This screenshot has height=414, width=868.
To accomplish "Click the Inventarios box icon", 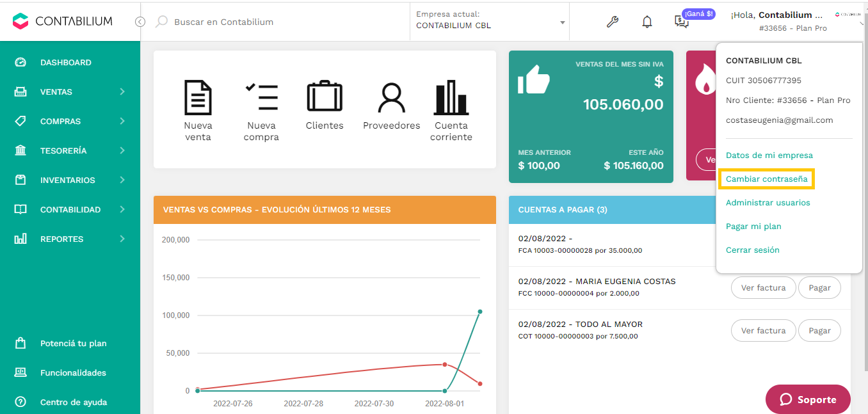I will click(20, 180).
